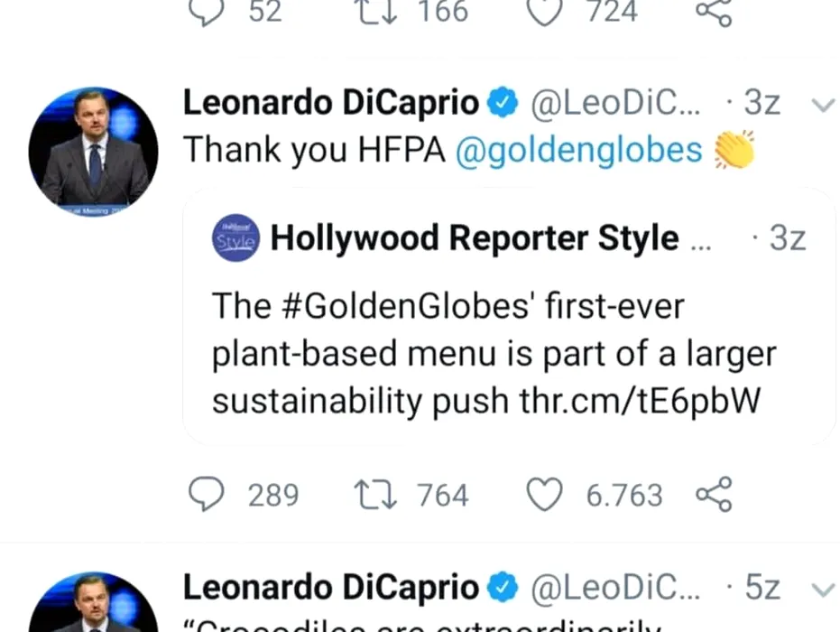Open the quoted plant-based menu tweet text

[x=494, y=354]
